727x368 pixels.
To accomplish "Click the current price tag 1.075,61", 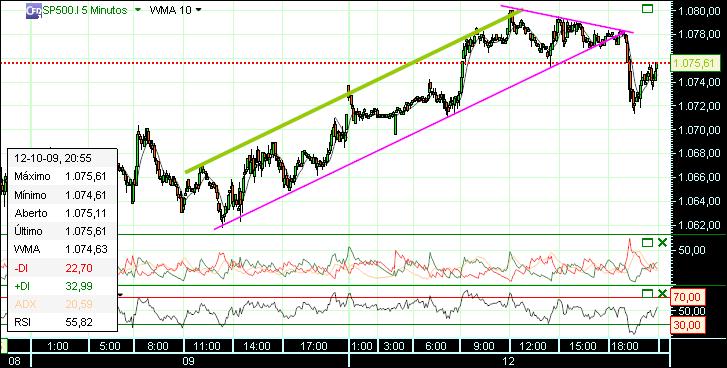I will [694, 63].
